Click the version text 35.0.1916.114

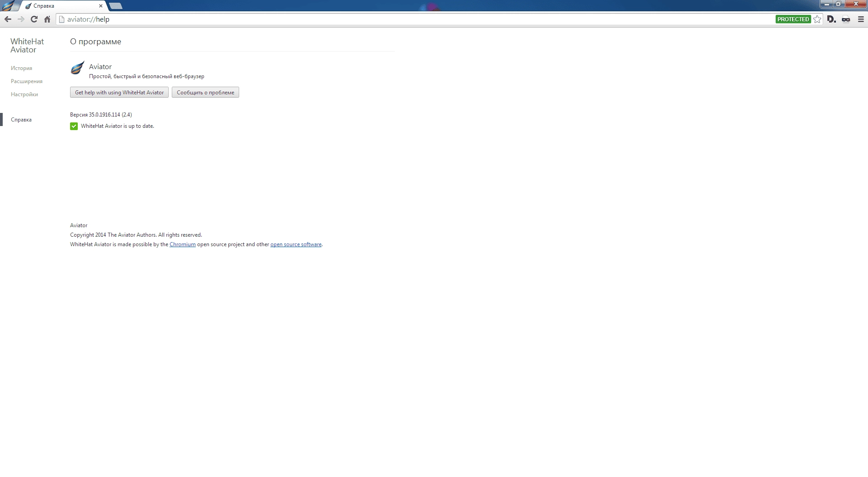[101, 115]
